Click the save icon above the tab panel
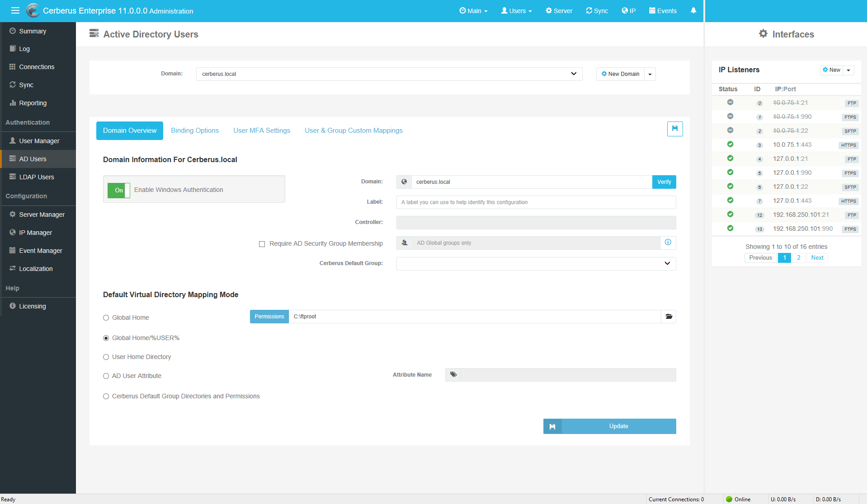 tap(675, 129)
